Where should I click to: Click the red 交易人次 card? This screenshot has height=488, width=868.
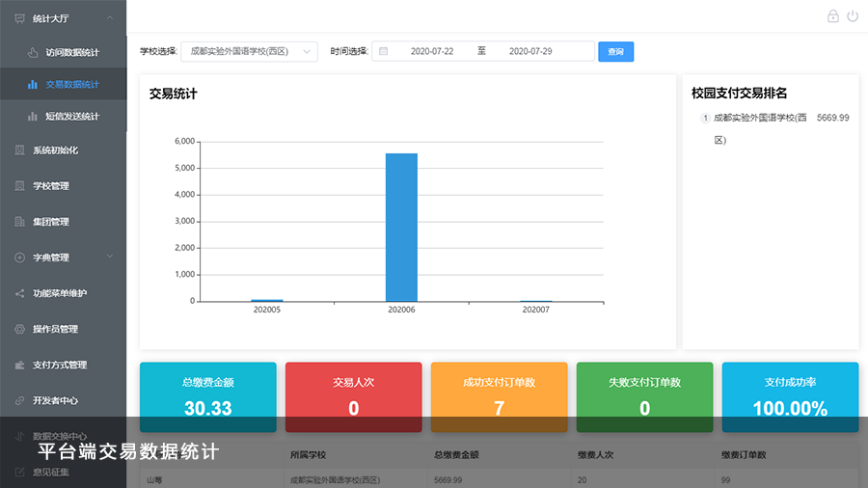[354, 396]
